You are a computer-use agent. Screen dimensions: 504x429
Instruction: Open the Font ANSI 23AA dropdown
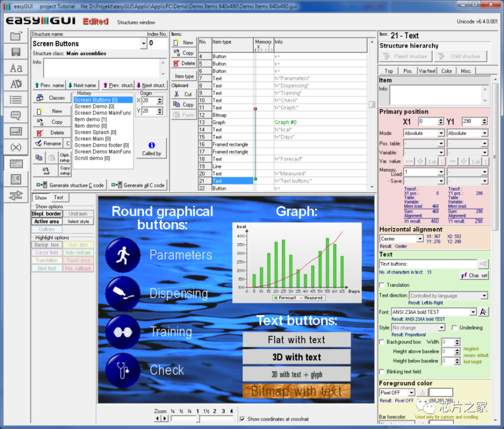[473, 311]
